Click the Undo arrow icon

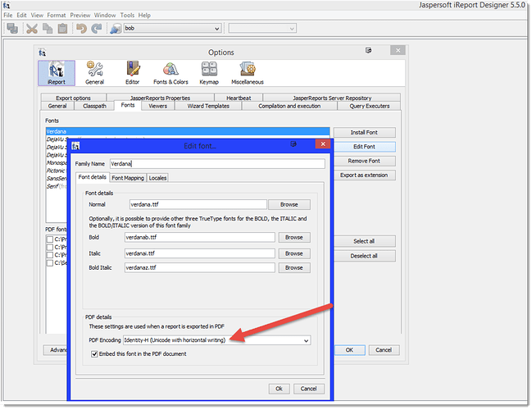point(81,29)
